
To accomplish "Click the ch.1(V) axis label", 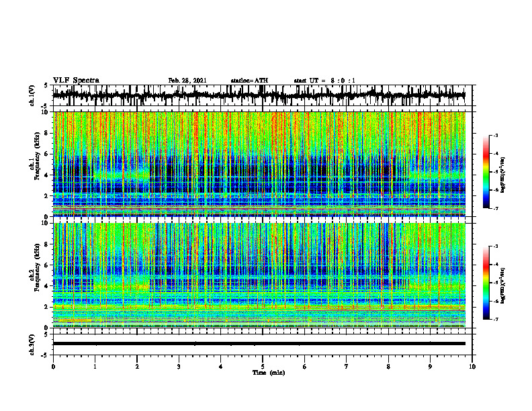I will click(32, 95).
